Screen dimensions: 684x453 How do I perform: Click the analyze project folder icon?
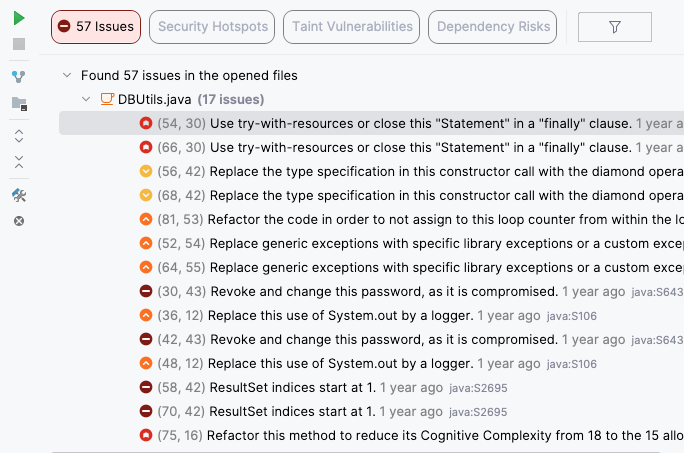click(x=19, y=104)
